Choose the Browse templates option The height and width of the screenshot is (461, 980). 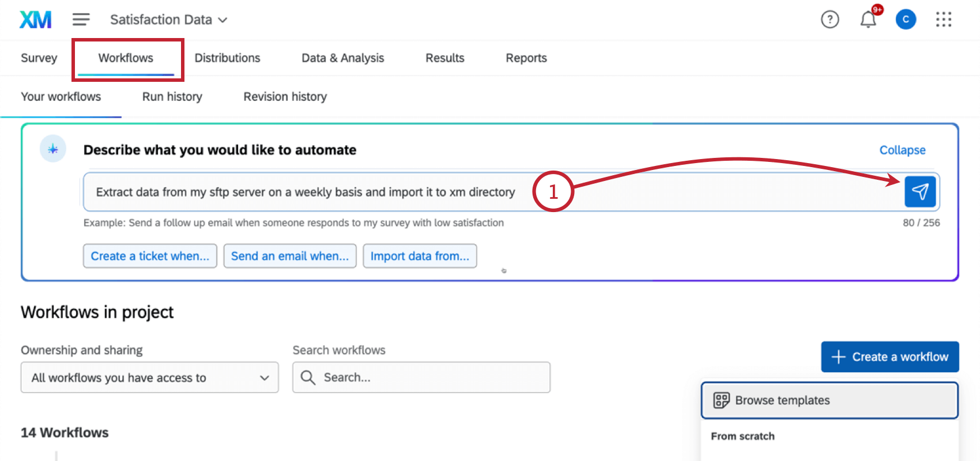click(829, 400)
